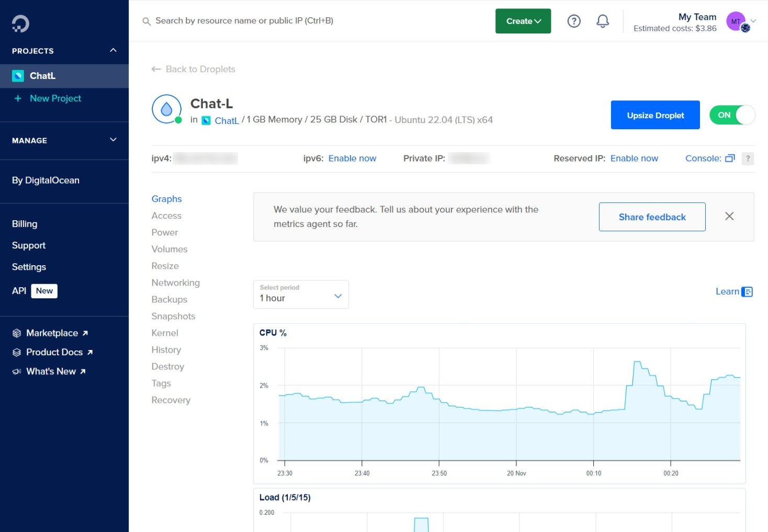The width and height of the screenshot is (768, 532).
Task: Click New Project in sidebar
Action: pos(55,98)
